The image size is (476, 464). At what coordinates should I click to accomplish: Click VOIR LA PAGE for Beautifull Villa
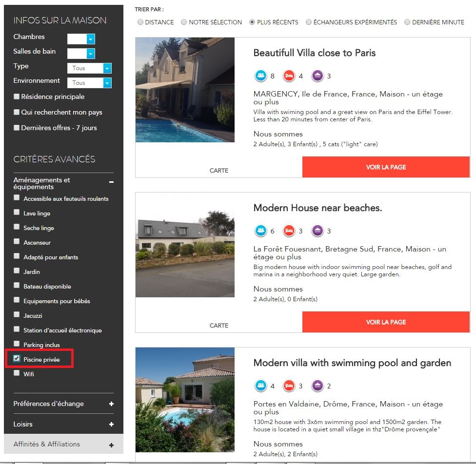pos(386,167)
